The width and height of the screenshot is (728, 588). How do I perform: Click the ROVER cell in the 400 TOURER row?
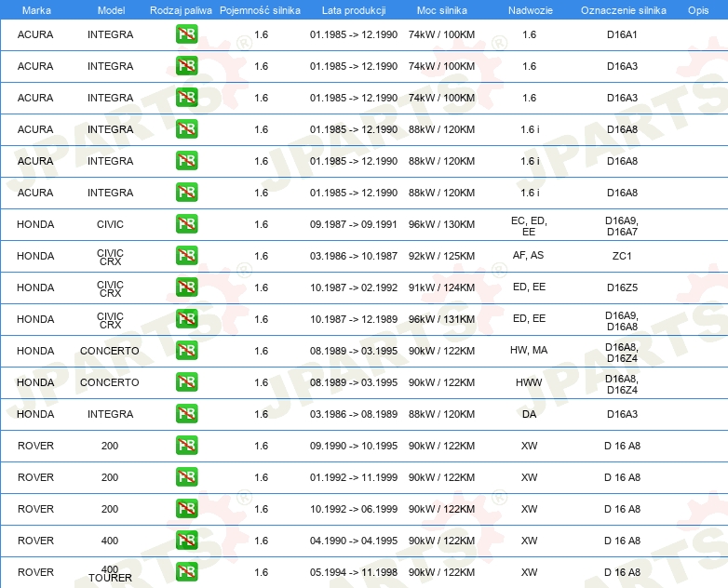pos(35,572)
